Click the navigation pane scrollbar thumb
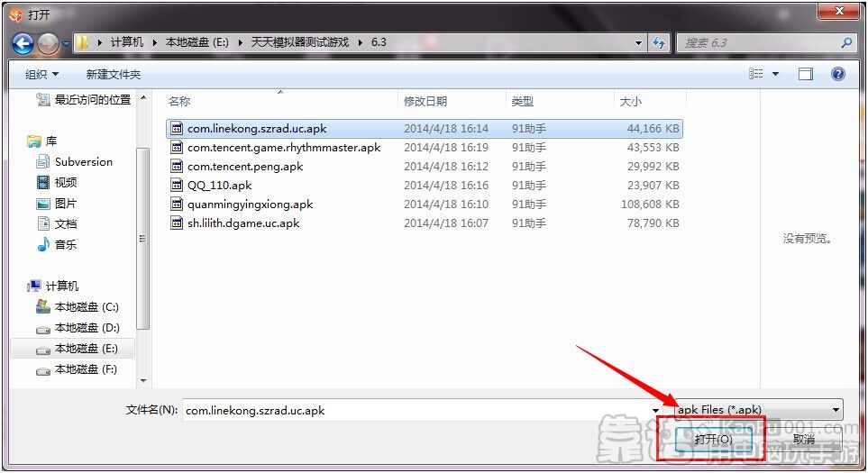The width and height of the screenshot is (868, 473). [143, 239]
